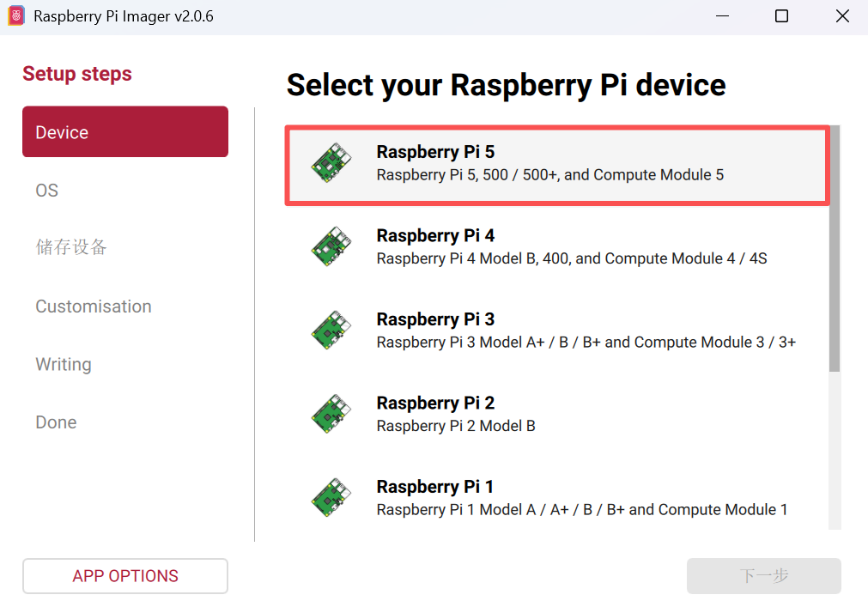Go to the 储存设备 storage step
The width and height of the screenshot is (868, 613).
point(71,248)
